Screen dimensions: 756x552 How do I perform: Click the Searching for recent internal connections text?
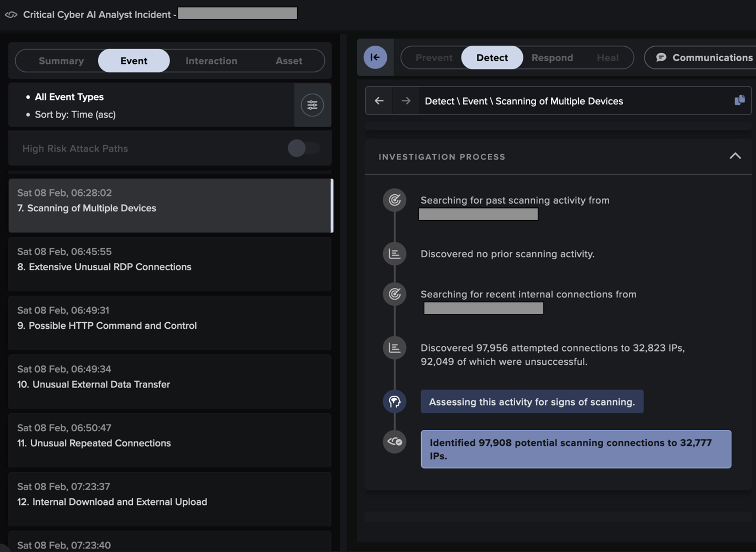pos(528,294)
